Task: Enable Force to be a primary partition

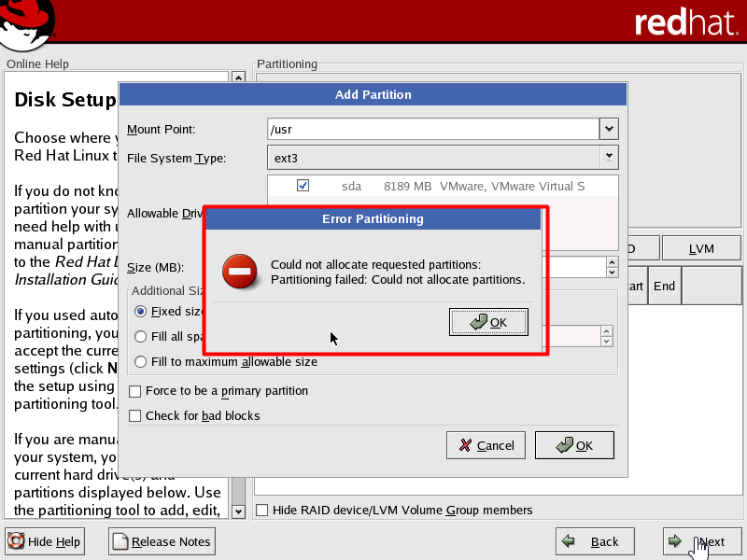Action: 134,391
